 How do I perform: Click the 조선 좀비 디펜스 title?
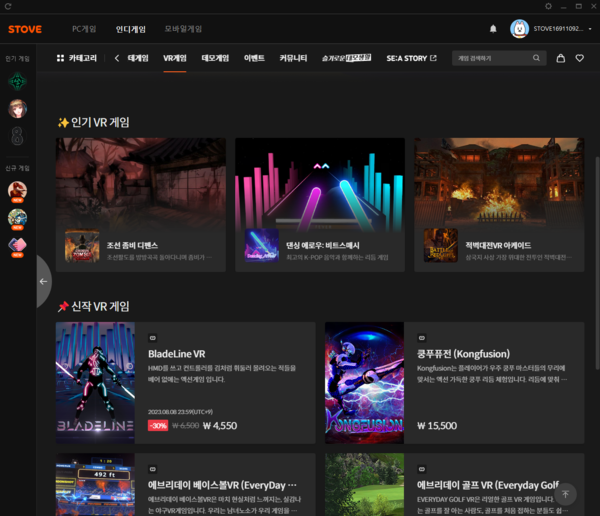click(x=132, y=245)
